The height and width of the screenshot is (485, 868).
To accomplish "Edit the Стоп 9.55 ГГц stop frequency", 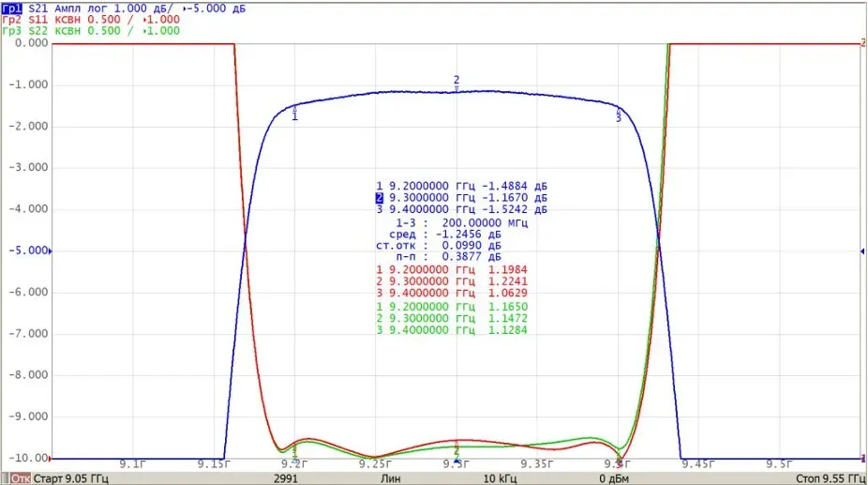I will point(831,478).
